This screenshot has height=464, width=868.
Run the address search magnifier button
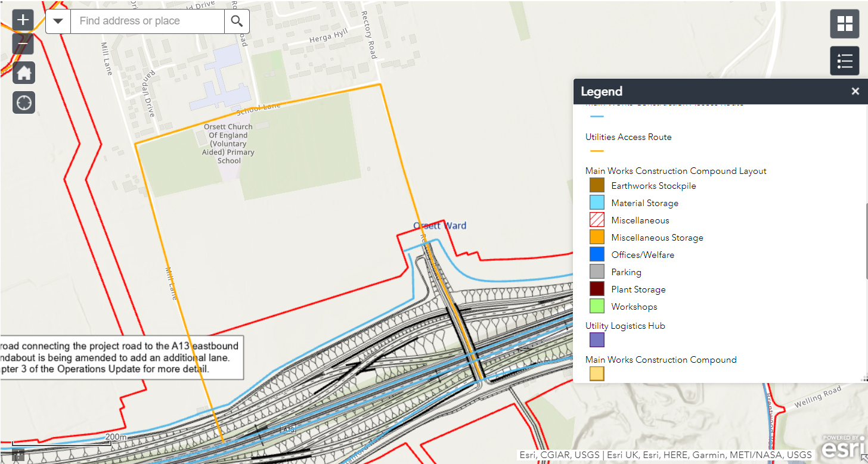[x=237, y=21]
